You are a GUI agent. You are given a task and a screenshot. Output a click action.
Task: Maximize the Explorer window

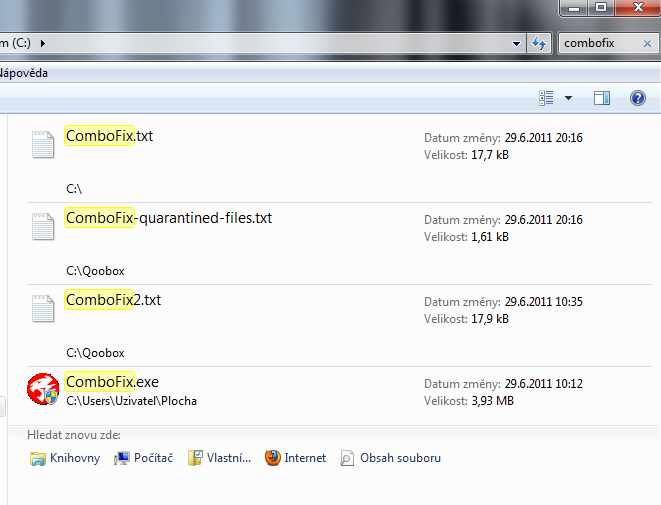click(601, 8)
